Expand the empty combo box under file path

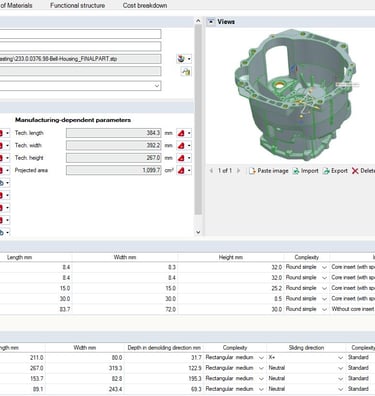click(x=157, y=86)
